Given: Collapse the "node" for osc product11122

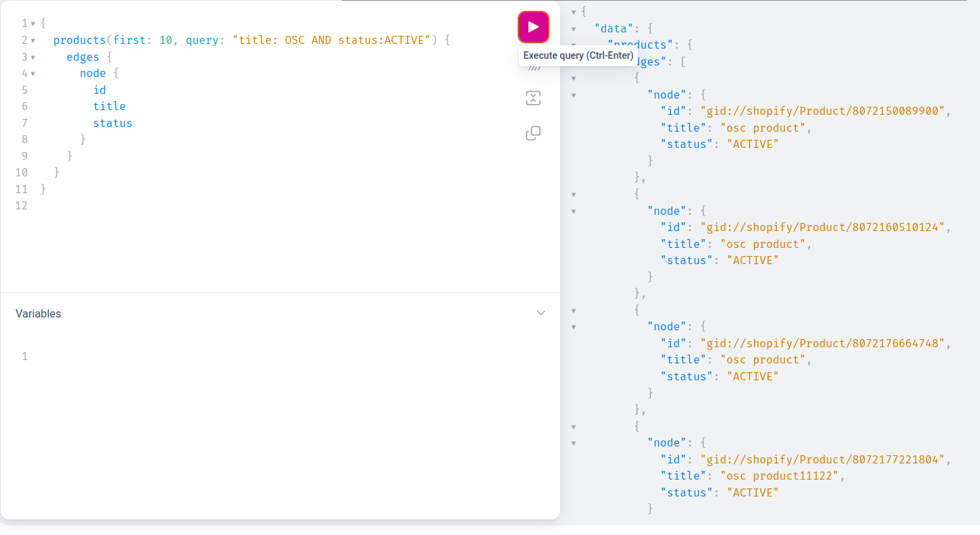Looking at the screenshot, I should [x=574, y=443].
